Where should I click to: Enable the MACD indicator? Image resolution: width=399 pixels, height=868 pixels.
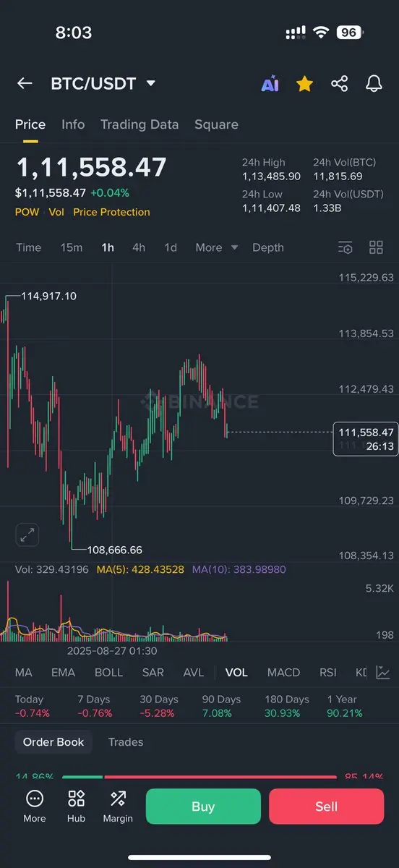(x=283, y=673)
